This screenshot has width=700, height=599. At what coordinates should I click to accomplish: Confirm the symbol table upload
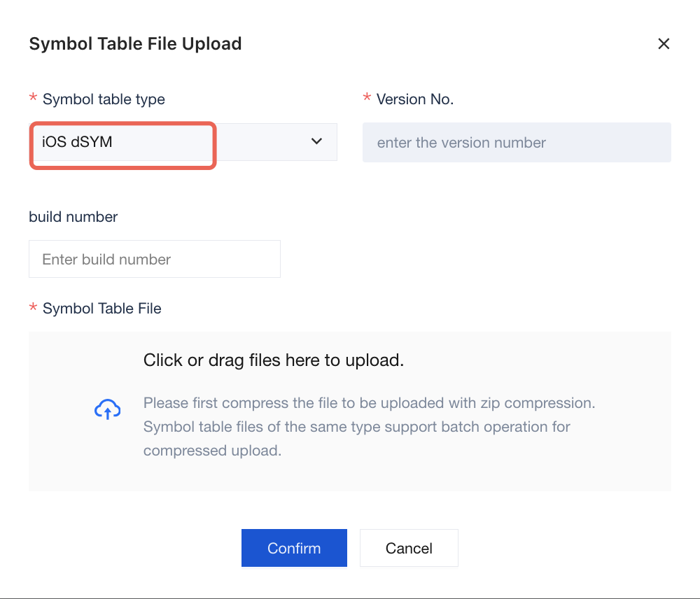tap(294, 548)
